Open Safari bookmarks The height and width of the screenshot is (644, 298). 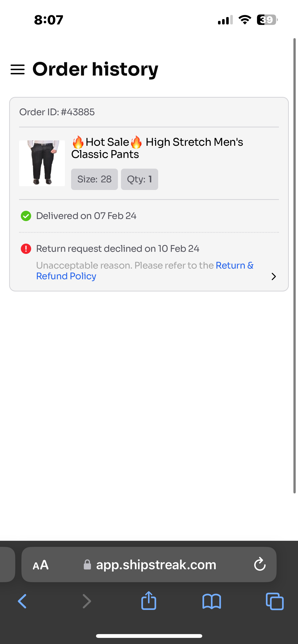click(212, 601)
